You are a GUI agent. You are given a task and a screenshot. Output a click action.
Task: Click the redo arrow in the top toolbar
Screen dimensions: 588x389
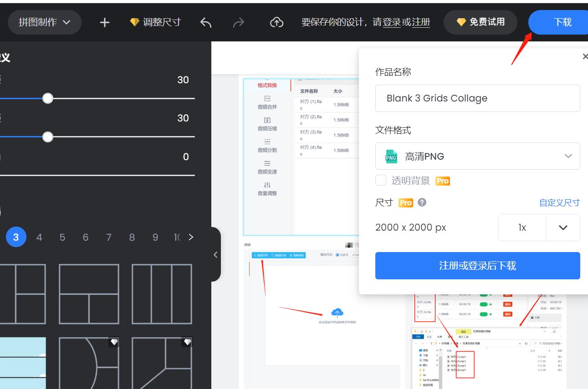[x=239, y=22]
